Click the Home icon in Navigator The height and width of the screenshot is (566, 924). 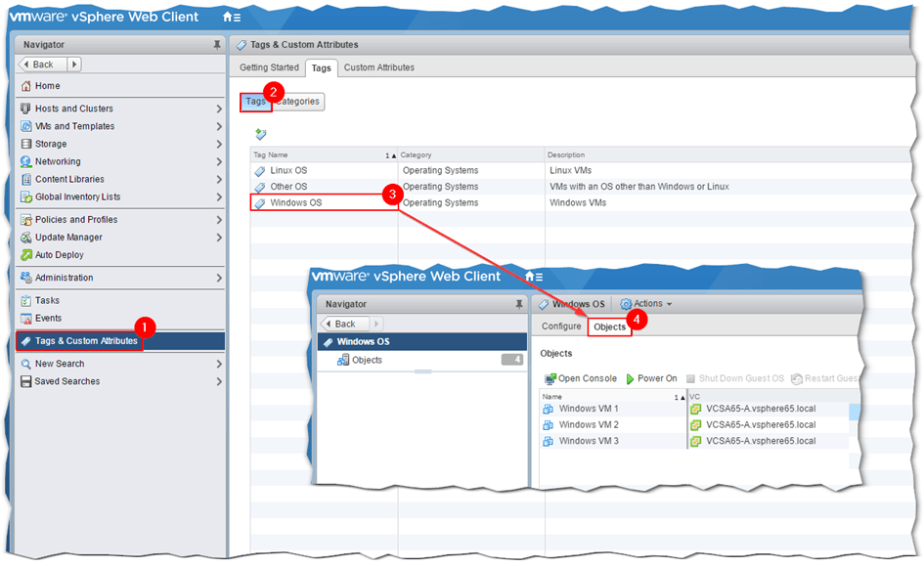(x=26, y=86)
